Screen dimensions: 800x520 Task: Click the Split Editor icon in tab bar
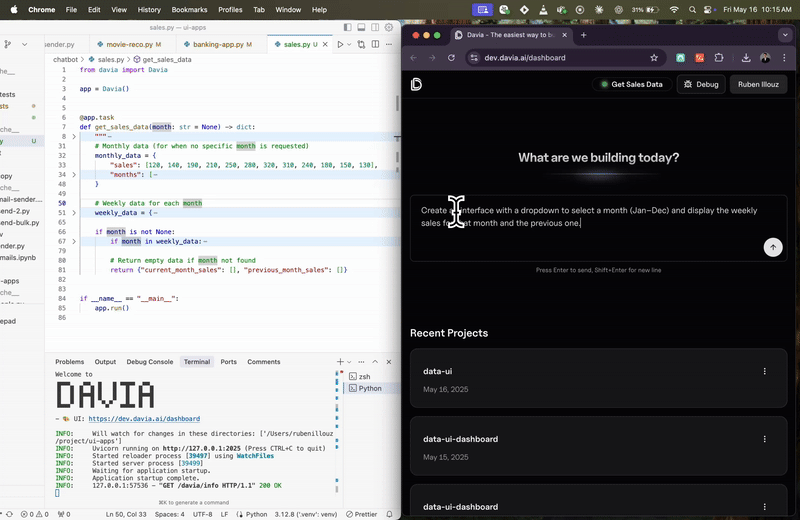click(x=376, y=44)
